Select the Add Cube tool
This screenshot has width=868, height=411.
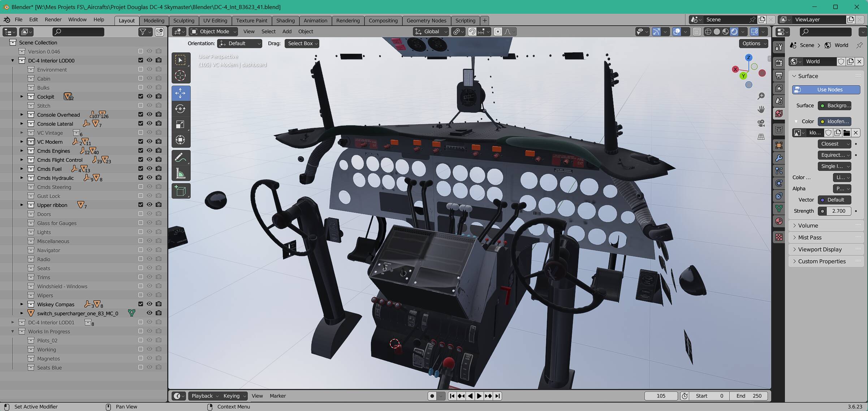pyautogui.click(x=180, y=191)
